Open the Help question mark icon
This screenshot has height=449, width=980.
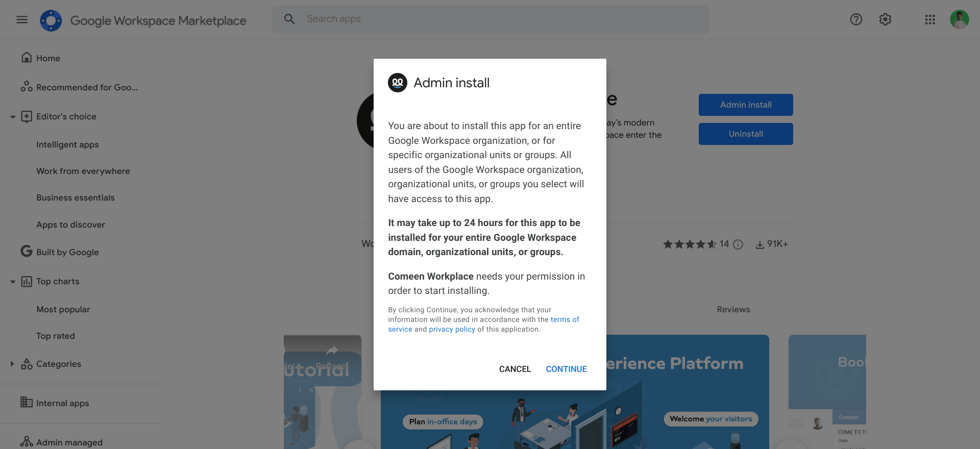point(856,19)
